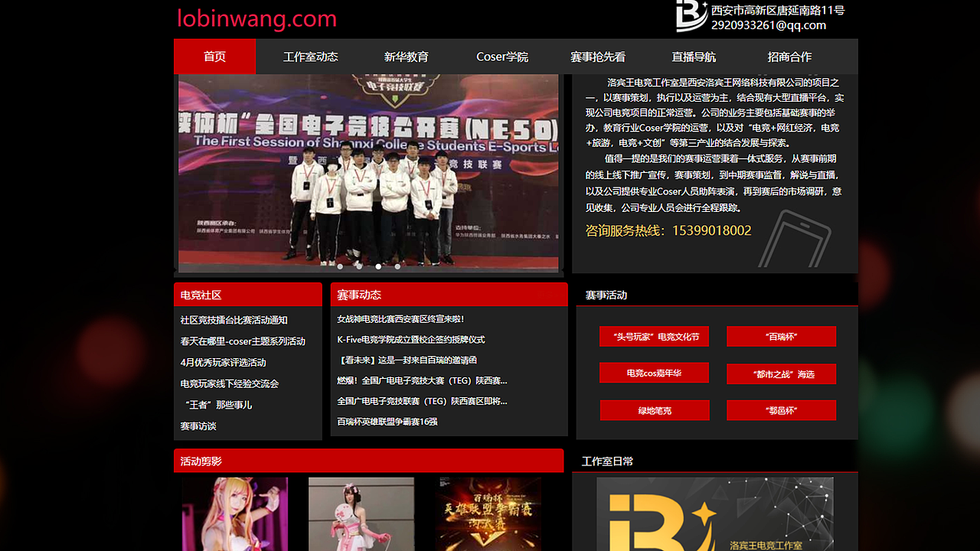Open the Coser学院 nav tab
980x551 pixels.
point(502,57)
